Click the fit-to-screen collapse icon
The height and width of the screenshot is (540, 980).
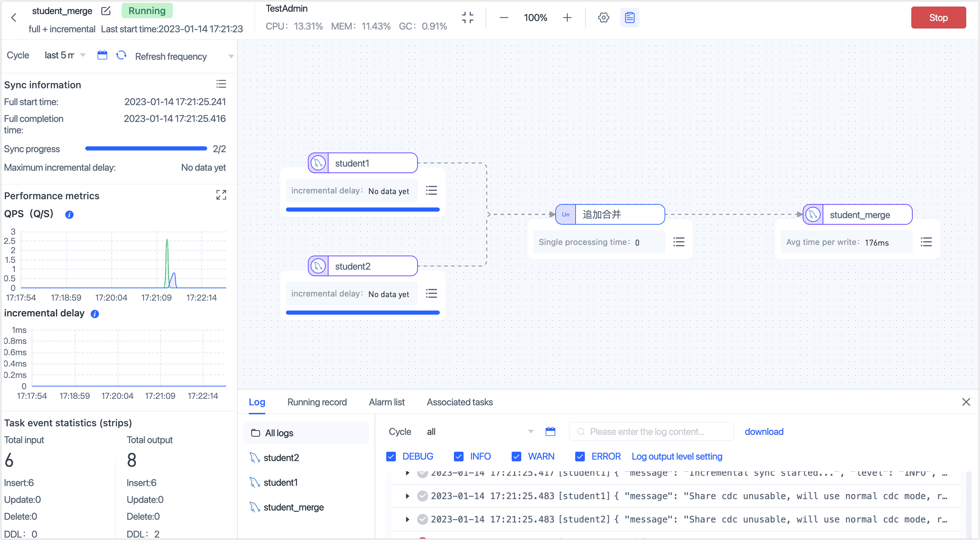point(467,18)
